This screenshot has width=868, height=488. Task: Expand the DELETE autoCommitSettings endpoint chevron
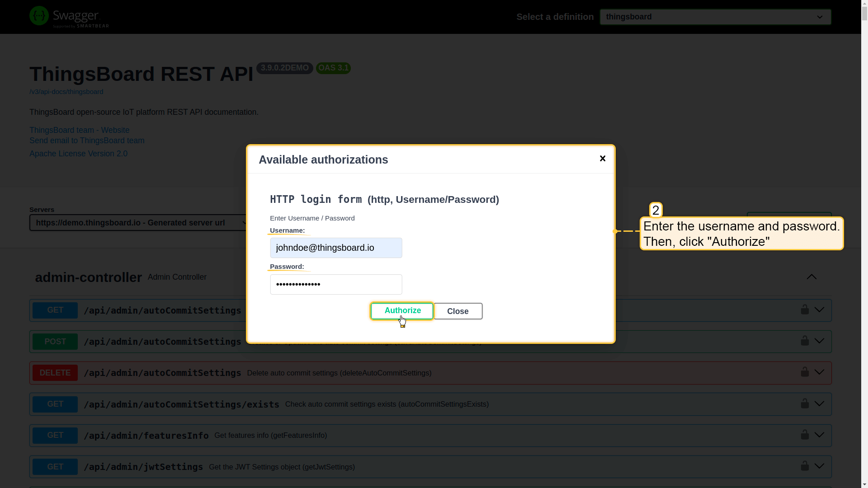pyautogui.click(x=819, y=372)
